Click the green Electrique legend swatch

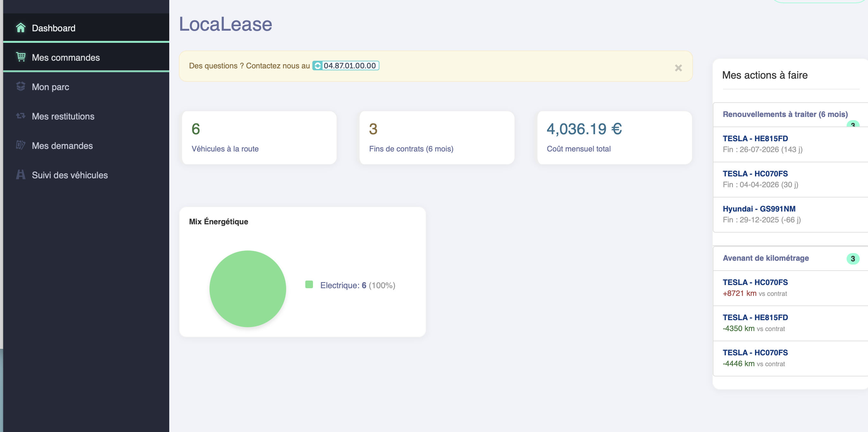(x=309, y=285)
